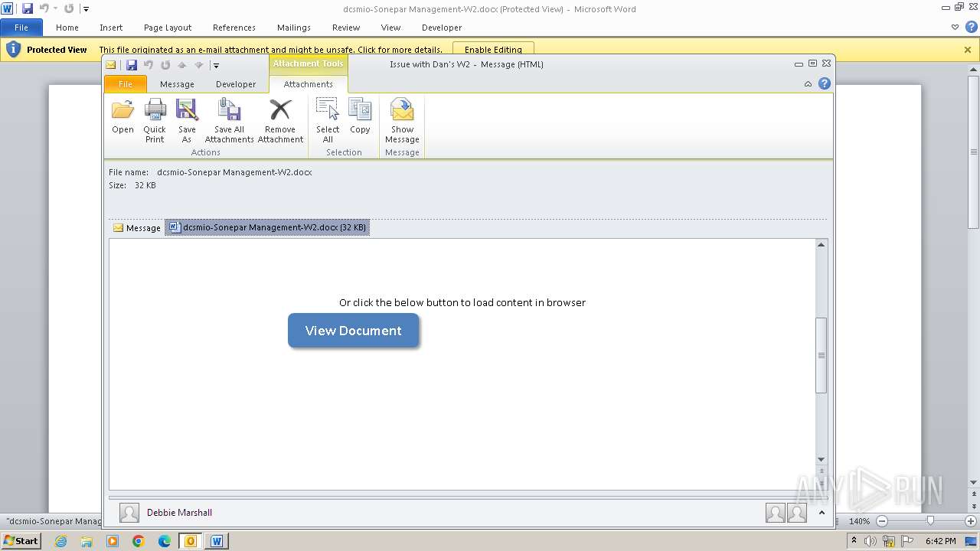
Task: Click Select All in the Selection group
Action: pyautogui.click(x=328, y=120)
